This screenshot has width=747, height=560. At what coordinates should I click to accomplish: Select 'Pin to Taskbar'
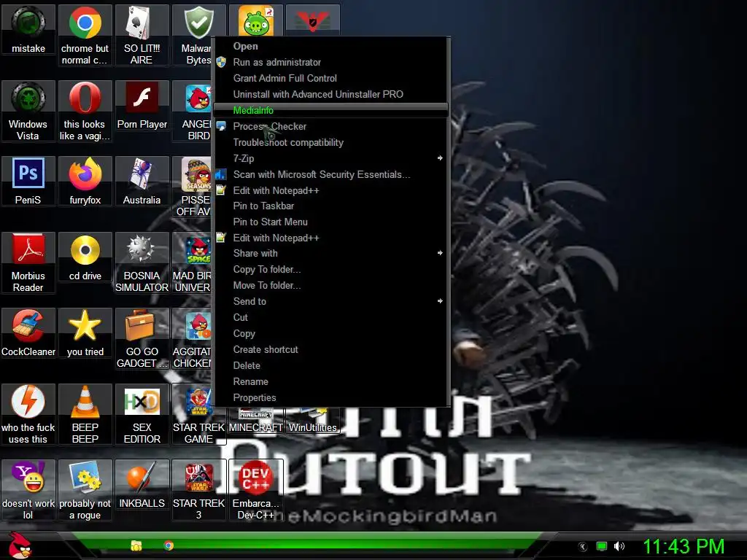point(330,206)
